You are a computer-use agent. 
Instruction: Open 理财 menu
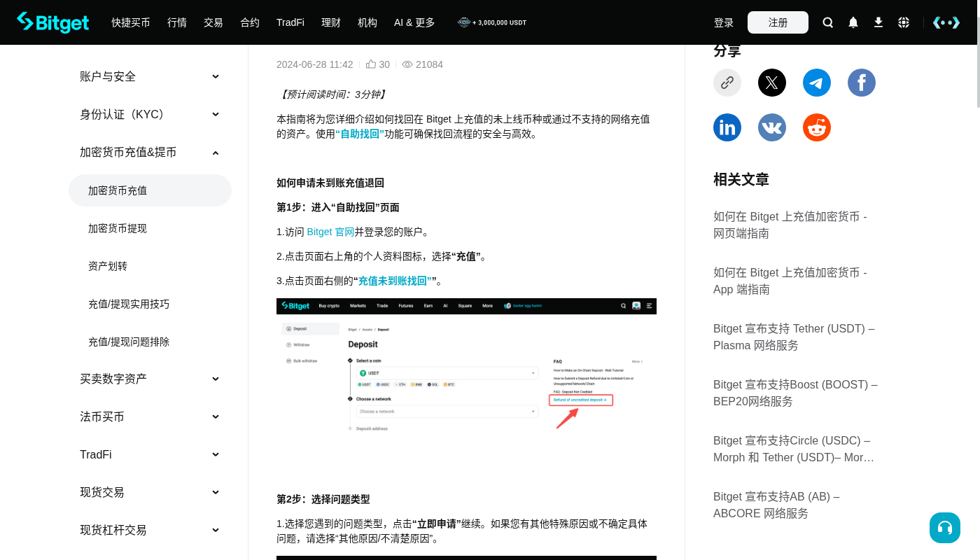tap(331, 22)
